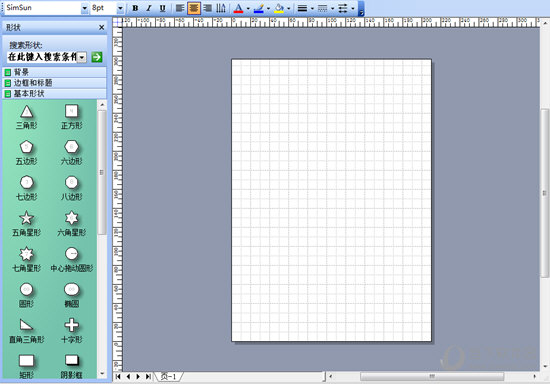Image resolution: width=550 pixels, height=384 pixels.
Task: Select the 中心拖动圆形 shape
Action: coord(72,260)
